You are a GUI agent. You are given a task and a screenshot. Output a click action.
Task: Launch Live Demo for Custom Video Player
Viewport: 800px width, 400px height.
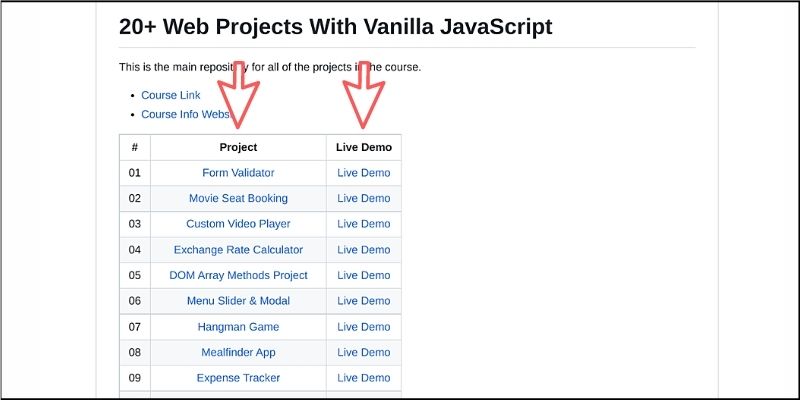click(x=364, y=224)
